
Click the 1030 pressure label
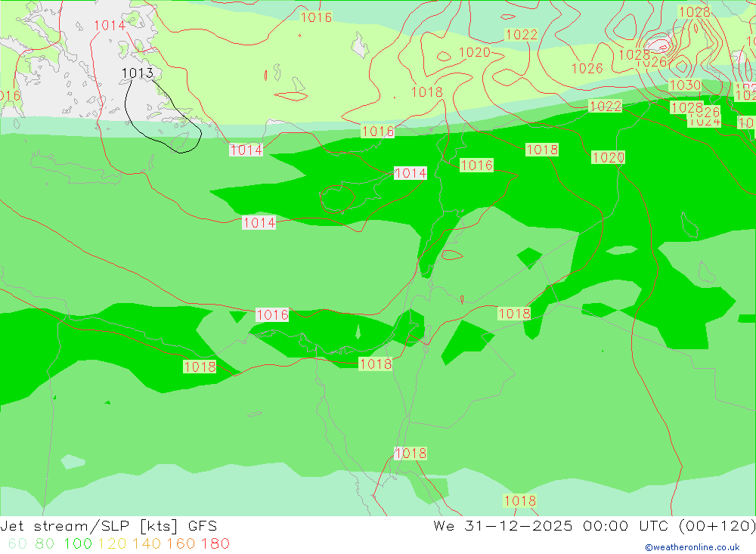[685, 85]
